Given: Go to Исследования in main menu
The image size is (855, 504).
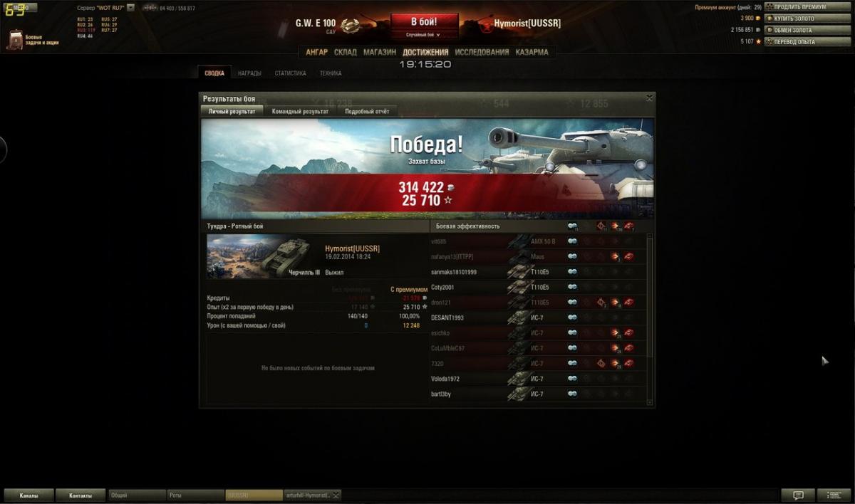Looking at the screenshot, I should click(x=482, y=53).
